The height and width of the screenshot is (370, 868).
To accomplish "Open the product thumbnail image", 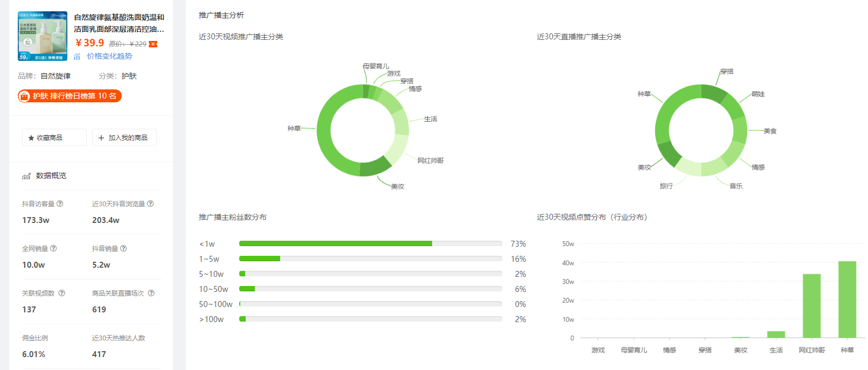I will (x=43, y=36).
